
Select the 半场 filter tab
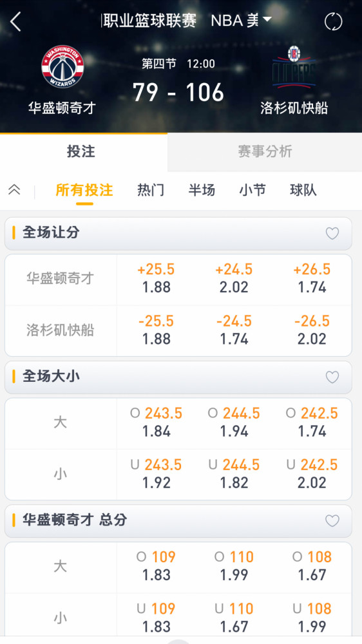202,190
